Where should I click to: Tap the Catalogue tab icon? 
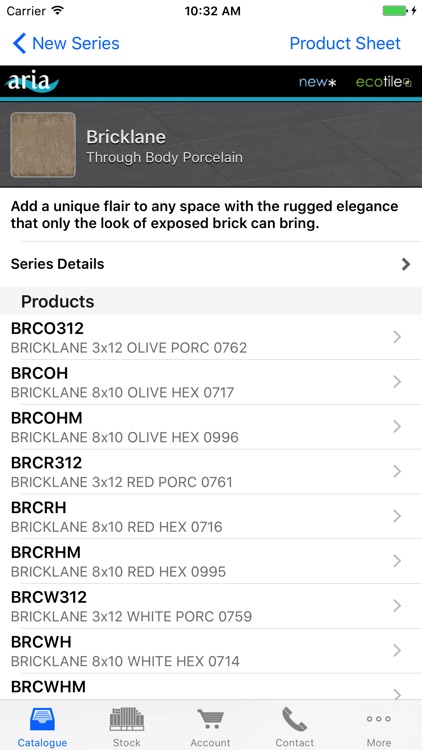pyautogui.click(x=43, y=720)
